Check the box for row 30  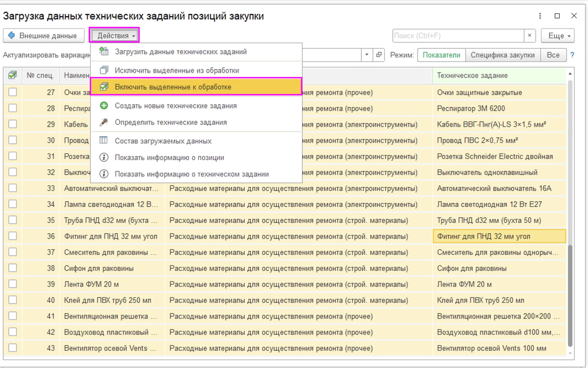(12, 140)
